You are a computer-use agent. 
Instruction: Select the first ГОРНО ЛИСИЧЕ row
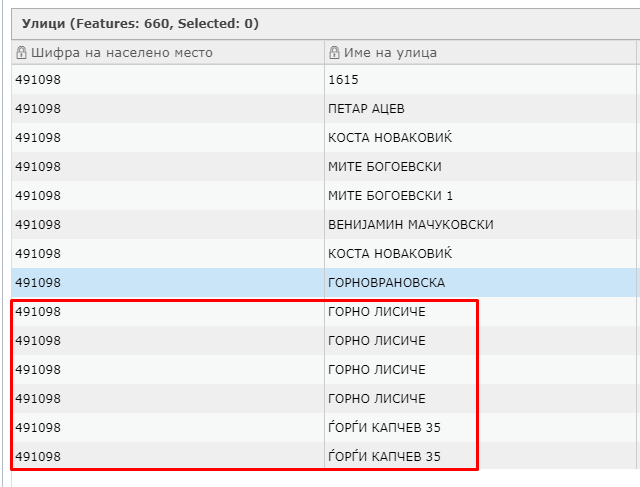pyautogui.click(x=376, y=312)
